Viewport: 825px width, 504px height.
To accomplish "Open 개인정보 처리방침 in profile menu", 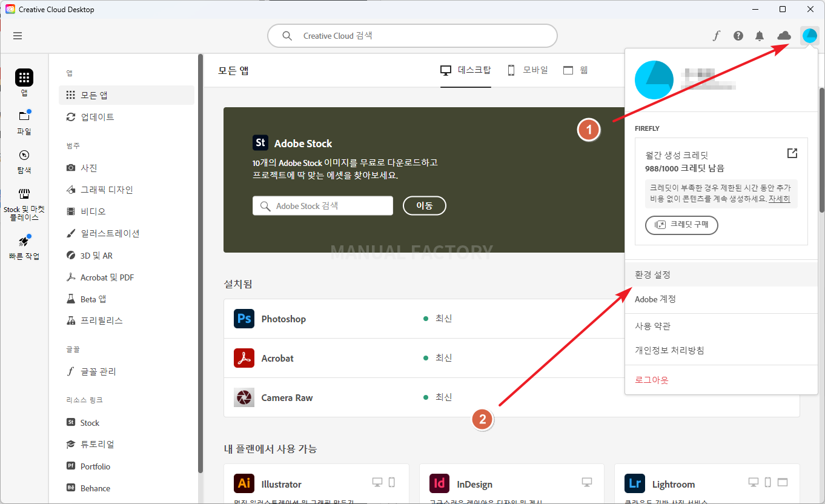I will (721, 350).
